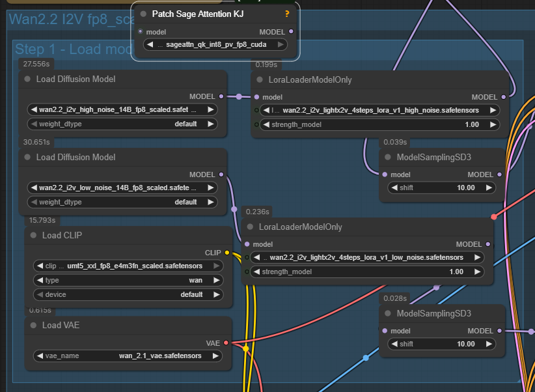Screen dimensions: 535x392
Task: Click previous arrow on Load CLIP type field
Action: 40,281
